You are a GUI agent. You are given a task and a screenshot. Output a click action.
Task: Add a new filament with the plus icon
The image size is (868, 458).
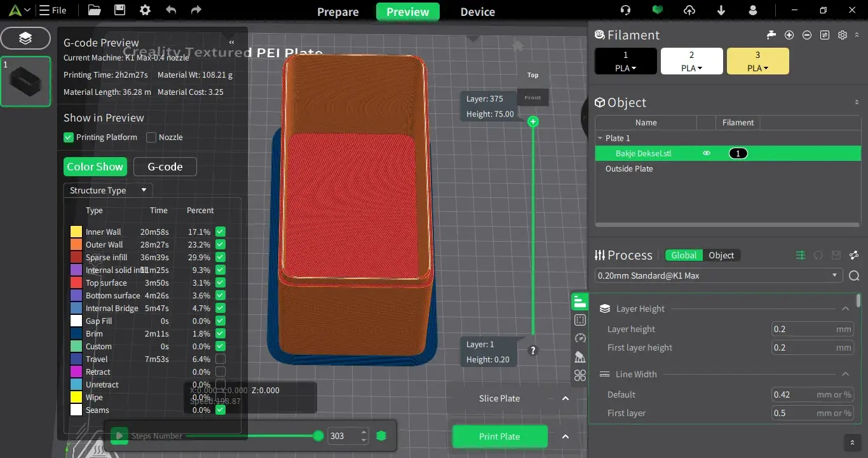click(x=789, y=35)
